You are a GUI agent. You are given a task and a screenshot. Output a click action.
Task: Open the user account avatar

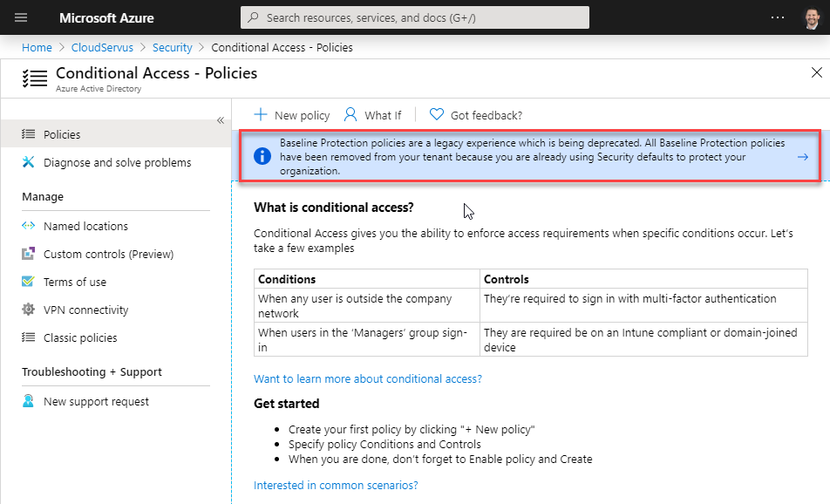[812, 18]
